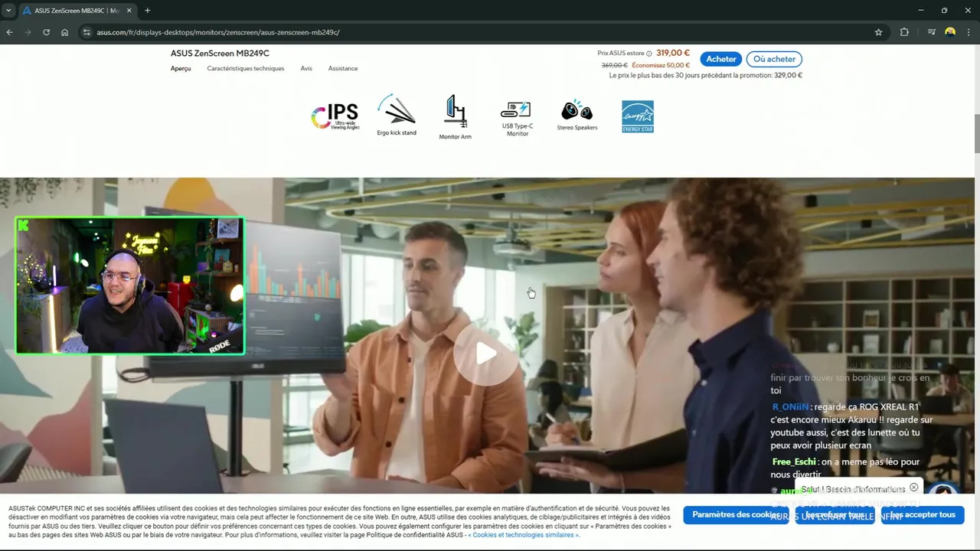The height and width of the screenshot is (551, 980).
Task: Go to the browser home page
Action: pos(64,32)
